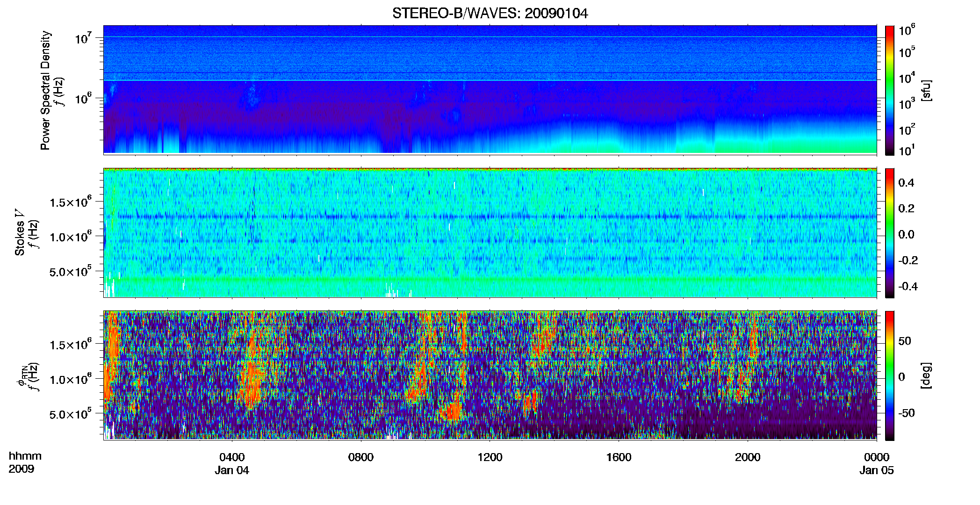Click the power spectral density color bar

(x=890, y=90)
